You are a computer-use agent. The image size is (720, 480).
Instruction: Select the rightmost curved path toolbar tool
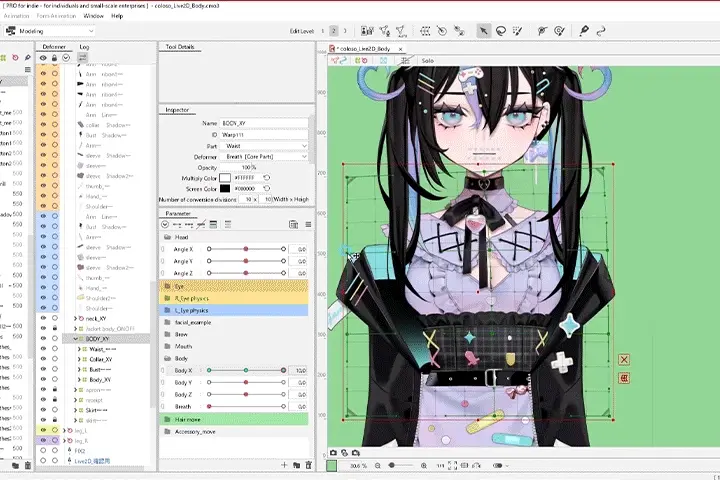point(601,31)
